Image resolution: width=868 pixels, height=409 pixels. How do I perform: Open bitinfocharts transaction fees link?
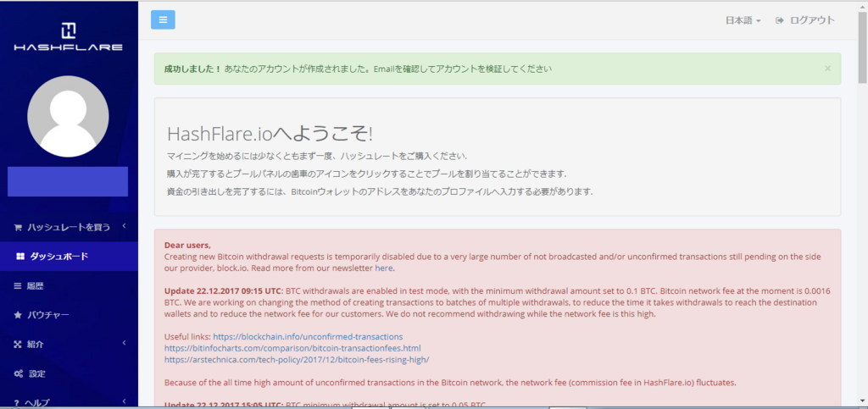tap(292, 348)
